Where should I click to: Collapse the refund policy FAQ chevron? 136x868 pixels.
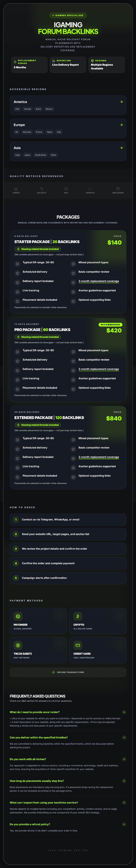click(124, 824)
